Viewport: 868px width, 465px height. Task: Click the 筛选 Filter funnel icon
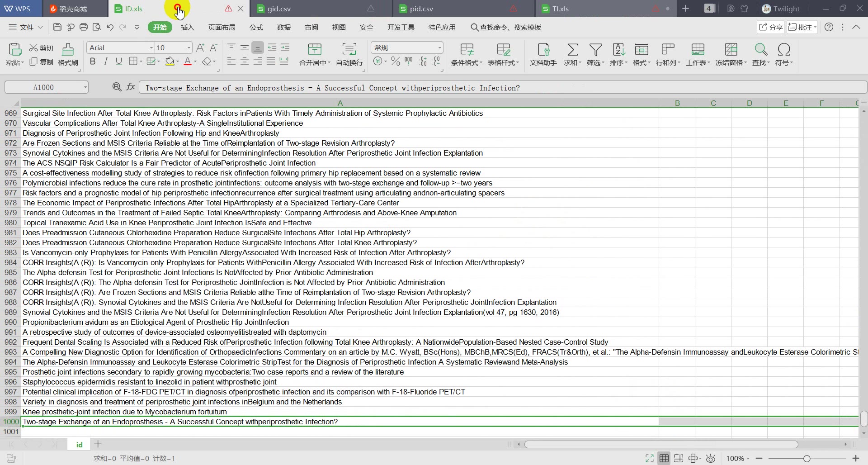[x=595, y=49]
